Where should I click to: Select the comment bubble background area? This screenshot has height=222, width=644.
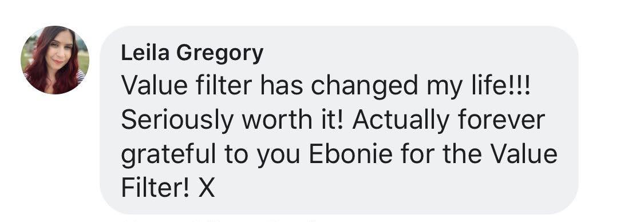pyautogui.click(x=339, y=120)
